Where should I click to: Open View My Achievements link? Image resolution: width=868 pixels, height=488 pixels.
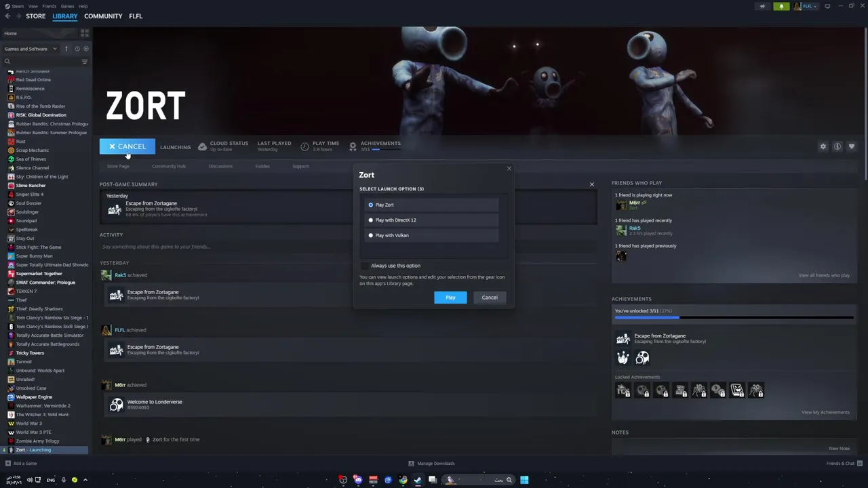[x=825, y=412]
